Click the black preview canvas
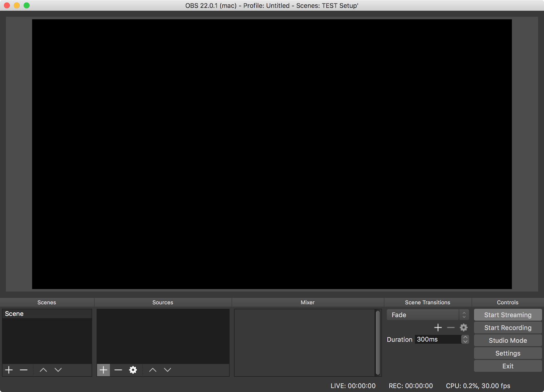This screenshot has width=544, height=392. (x=272, y=154)
